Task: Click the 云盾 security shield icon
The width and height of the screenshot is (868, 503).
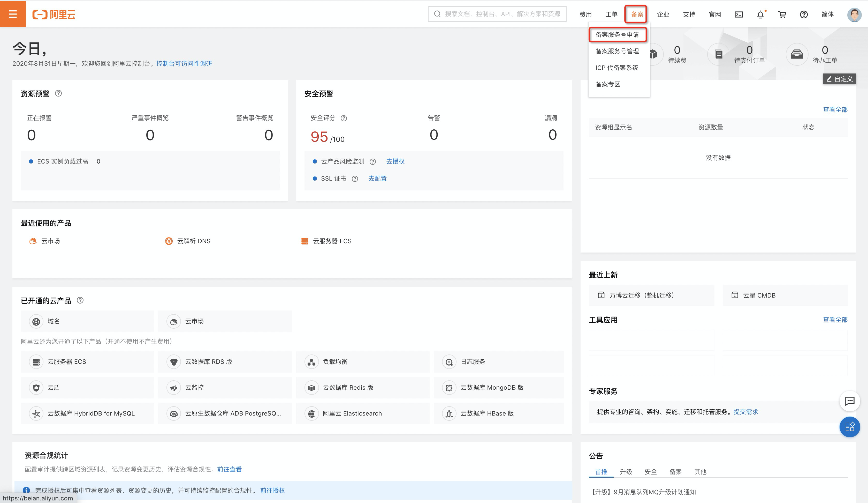Action: coord(35,387)
